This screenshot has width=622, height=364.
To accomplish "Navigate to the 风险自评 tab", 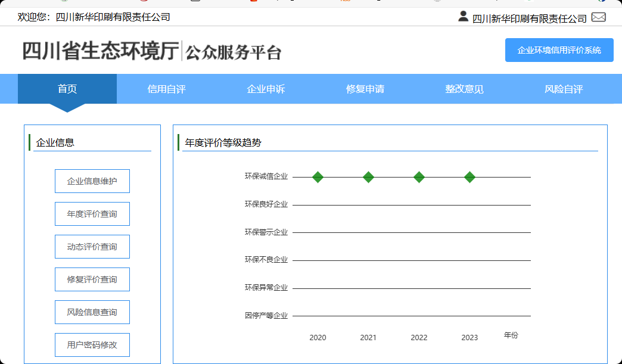I will tap(564, 89).
